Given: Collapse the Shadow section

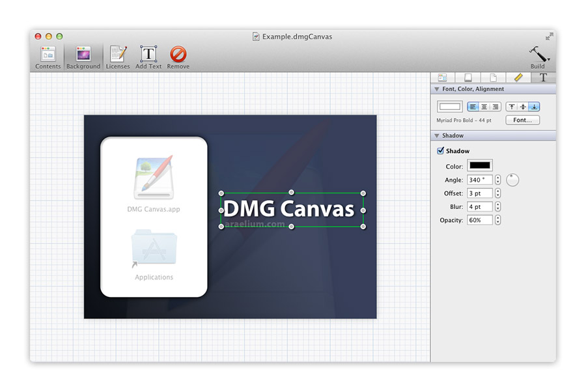Looking at the screenshot, I should (x=436, y=136).
